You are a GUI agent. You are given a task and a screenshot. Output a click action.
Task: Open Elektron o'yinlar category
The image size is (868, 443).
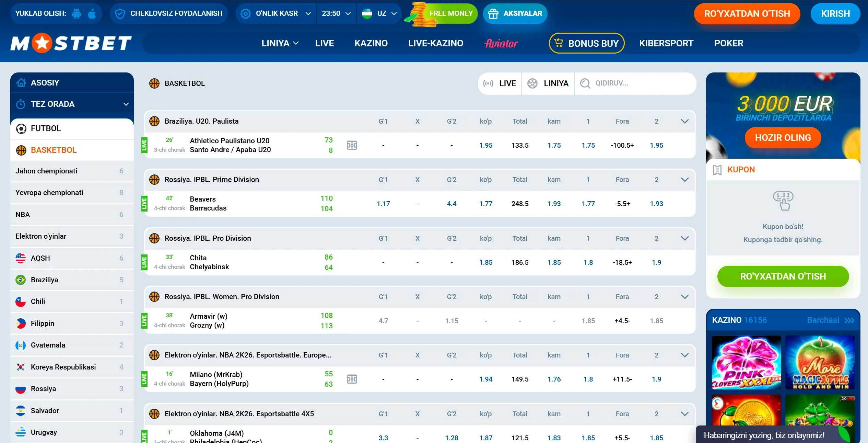coord(72,236)
